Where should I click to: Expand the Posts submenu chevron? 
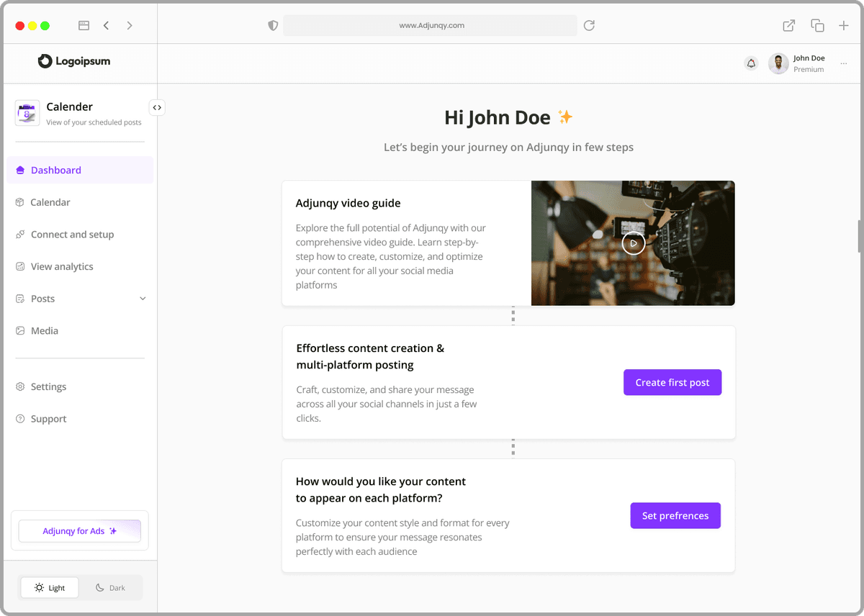pos(143,299)
